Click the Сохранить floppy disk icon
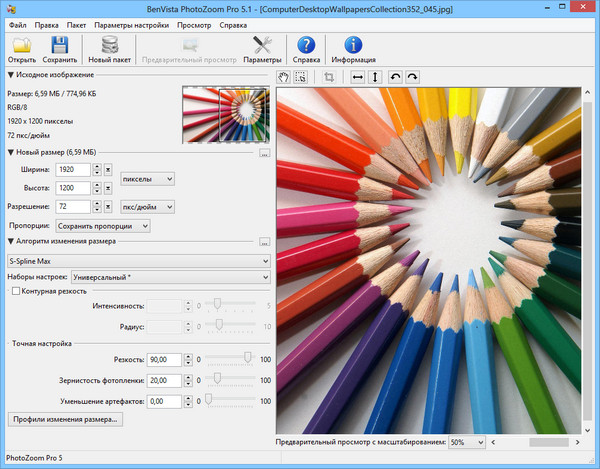The width and height of the screenshot is (600, 469). point(59,45)
